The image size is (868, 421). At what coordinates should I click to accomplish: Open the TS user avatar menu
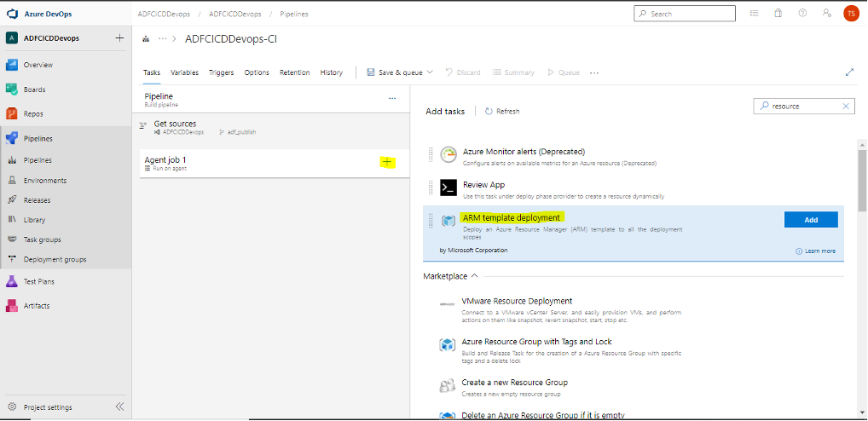point(851,14)
